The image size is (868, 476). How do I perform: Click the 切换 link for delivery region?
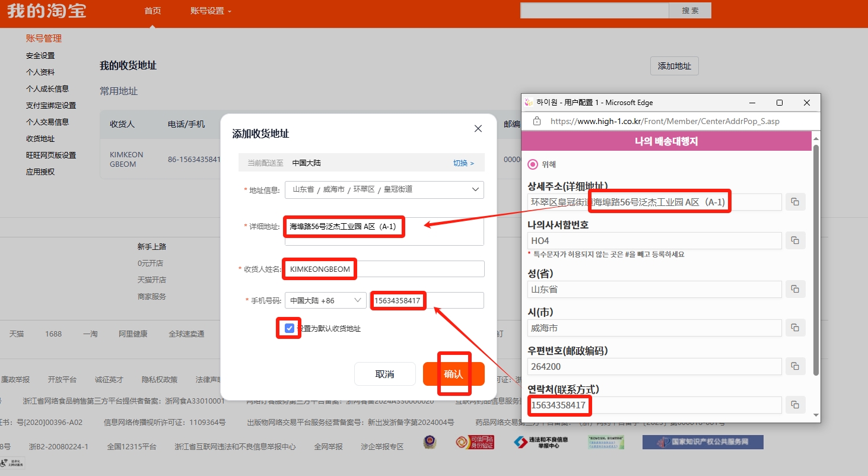(x=463, y=163)
